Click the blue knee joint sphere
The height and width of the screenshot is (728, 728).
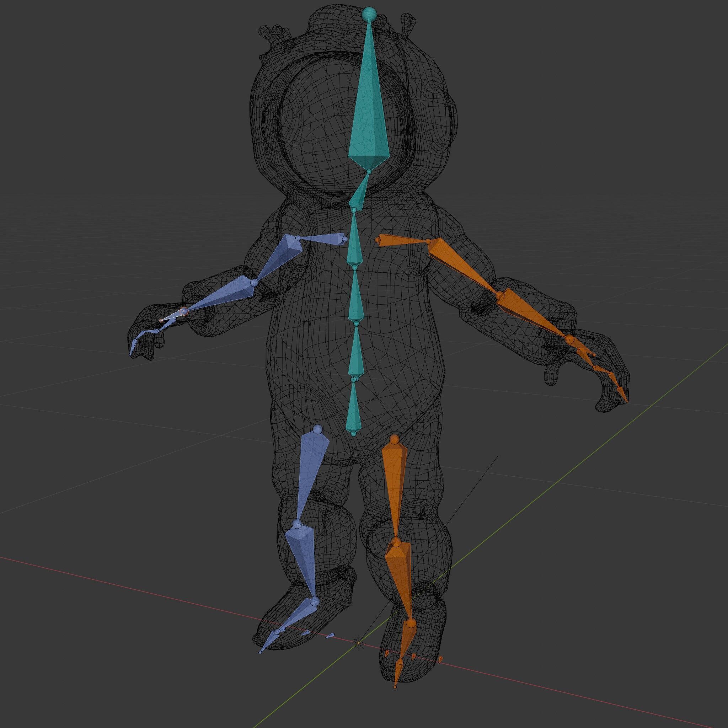[297, 523]
